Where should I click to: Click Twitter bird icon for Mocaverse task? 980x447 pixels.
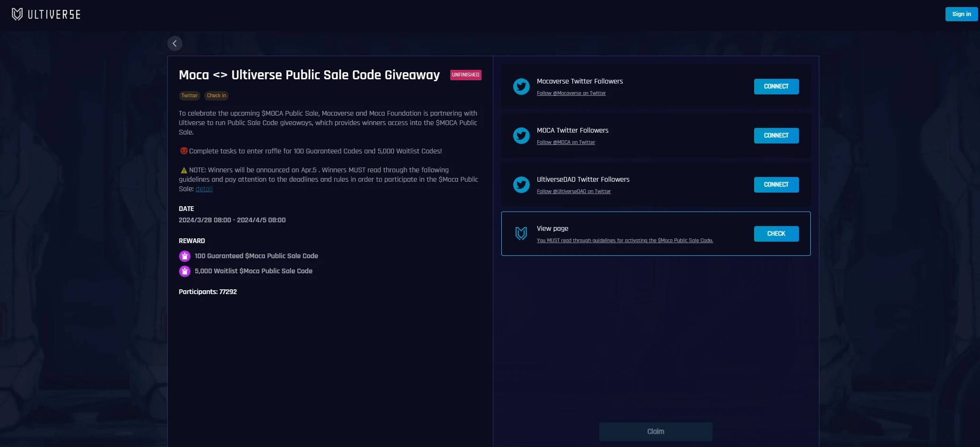point(521,86)
